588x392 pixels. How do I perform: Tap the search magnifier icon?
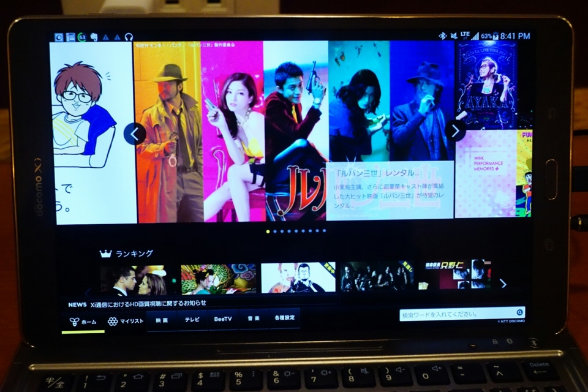coord(519,312)
